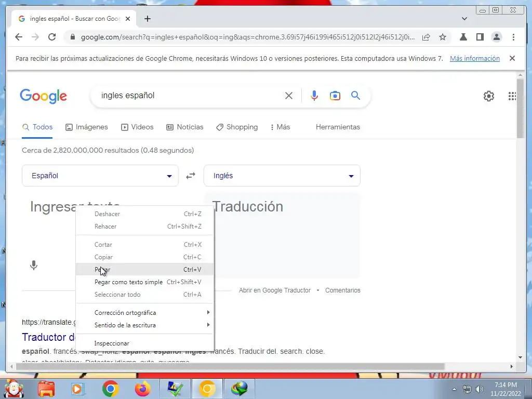Dictate text with translator microphone
Image resolution: width=532 pixels, height=399 pixels.
point(34,265)
